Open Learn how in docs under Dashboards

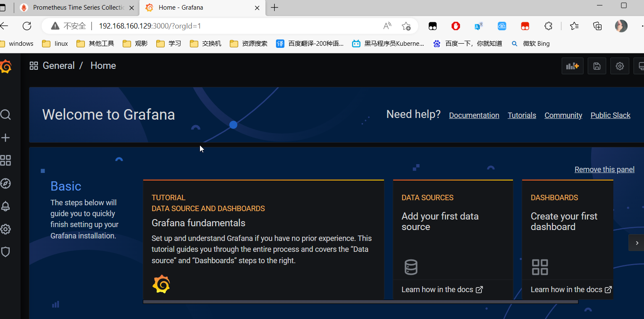pos(571,290)
